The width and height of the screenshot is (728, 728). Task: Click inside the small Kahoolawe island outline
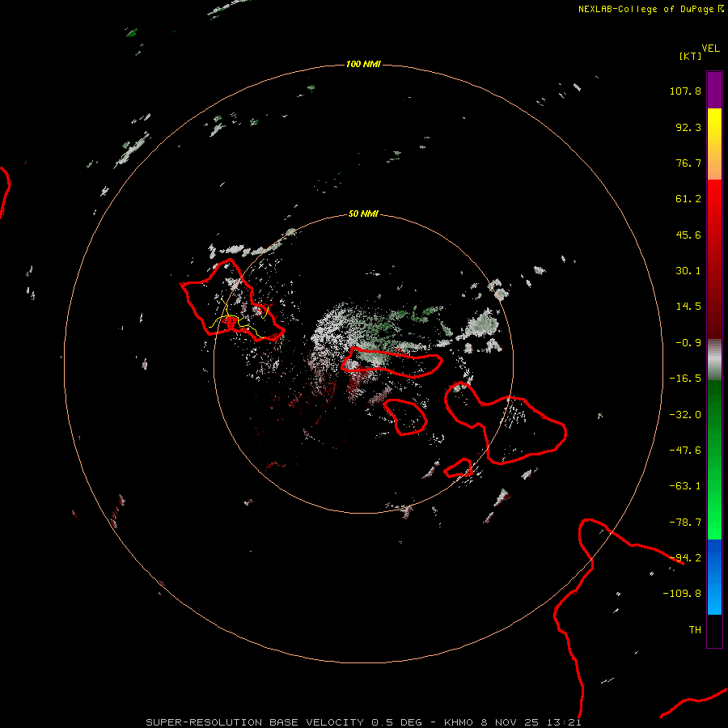[x=459, y=468]
